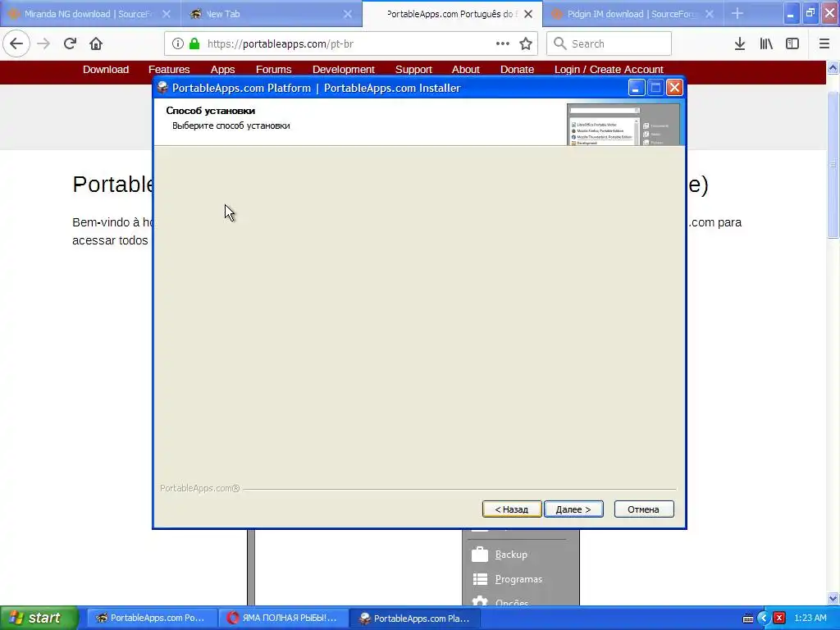840x630 pixels.
Task: Click the installer title bar icon
Action: [x=163, y=88]
